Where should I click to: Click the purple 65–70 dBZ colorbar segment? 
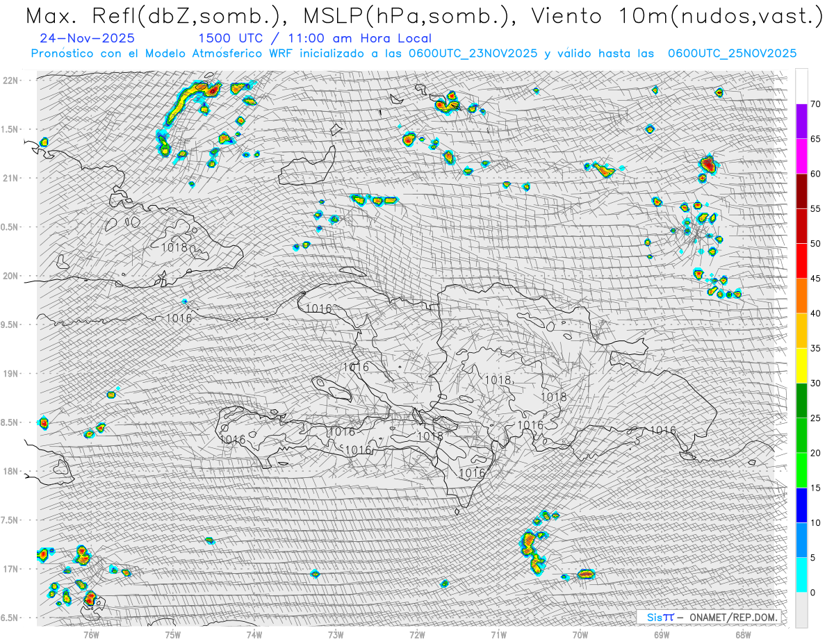point(801,122)
